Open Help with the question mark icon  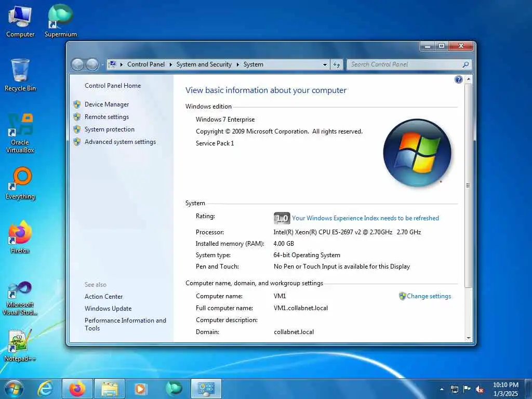[x=458, y=79]
